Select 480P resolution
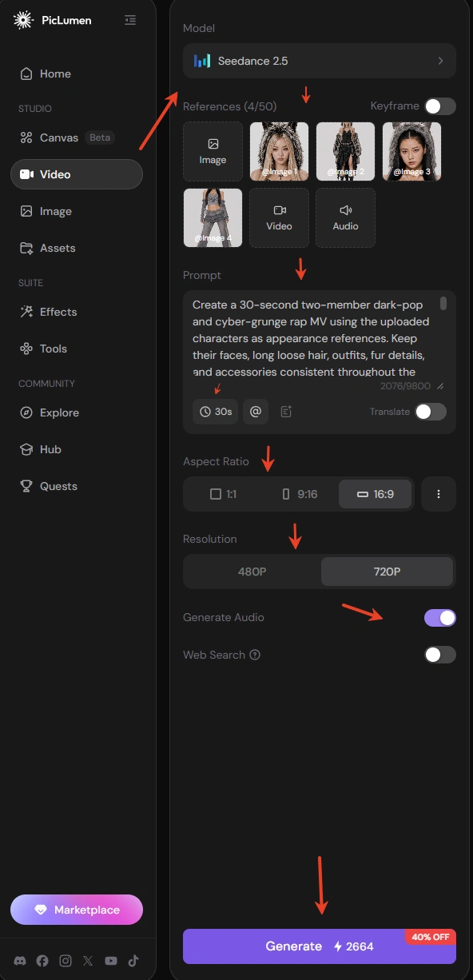This screenshot has width=473, height=980. (x=252, y=572)
